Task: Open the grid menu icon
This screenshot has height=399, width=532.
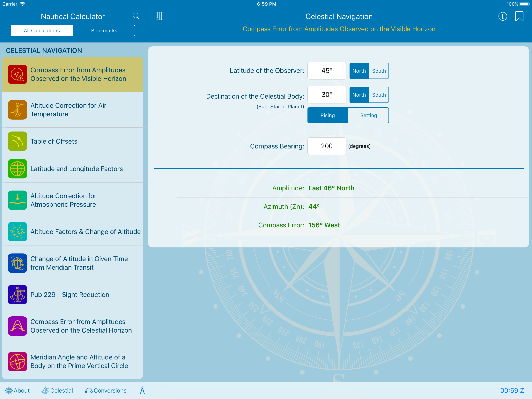Action: [159, 16]
